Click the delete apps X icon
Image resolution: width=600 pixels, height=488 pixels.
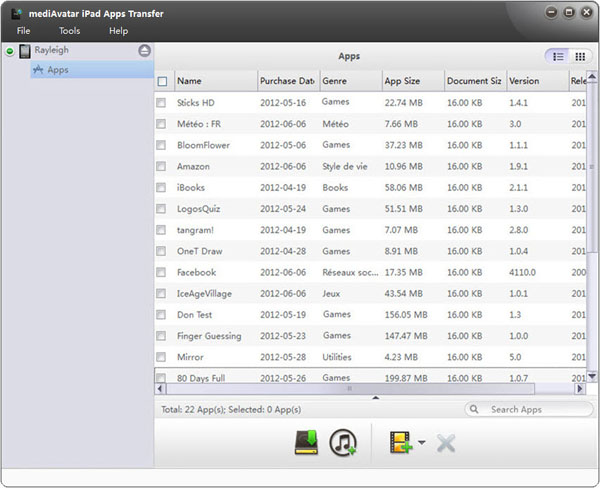click(x=446, y=443)
